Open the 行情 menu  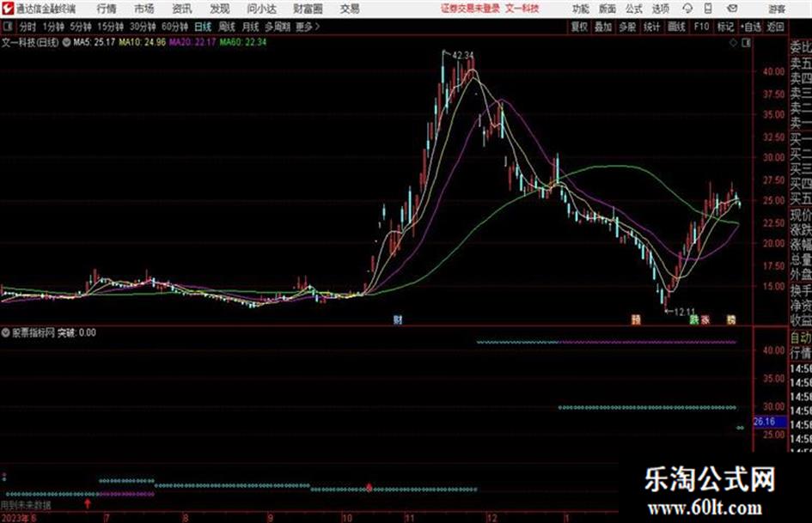pyautogui.click(x=107, y=9)
